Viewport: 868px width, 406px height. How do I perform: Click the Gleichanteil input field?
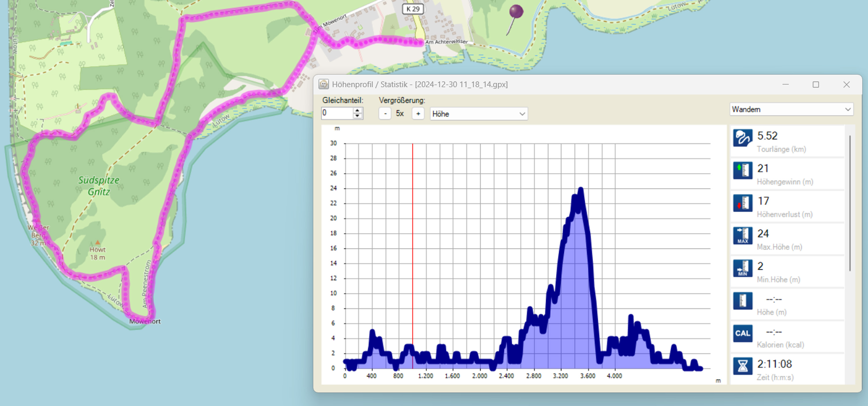[338, 113]
